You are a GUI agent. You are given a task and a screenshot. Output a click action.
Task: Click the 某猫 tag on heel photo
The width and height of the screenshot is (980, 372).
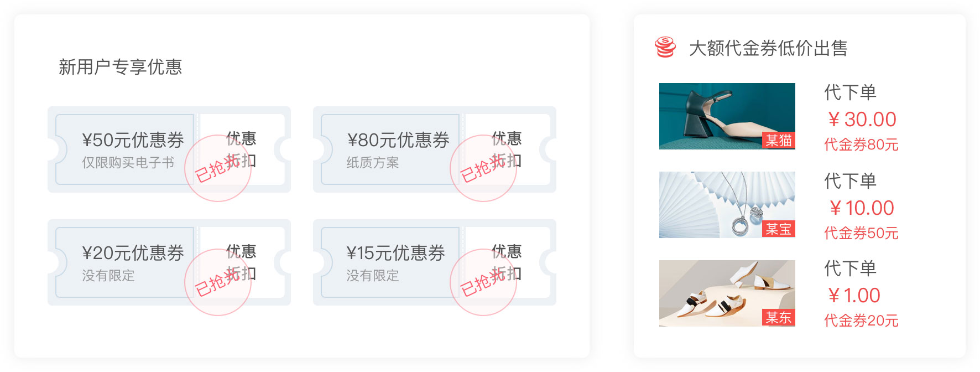[x=779, y=141]
